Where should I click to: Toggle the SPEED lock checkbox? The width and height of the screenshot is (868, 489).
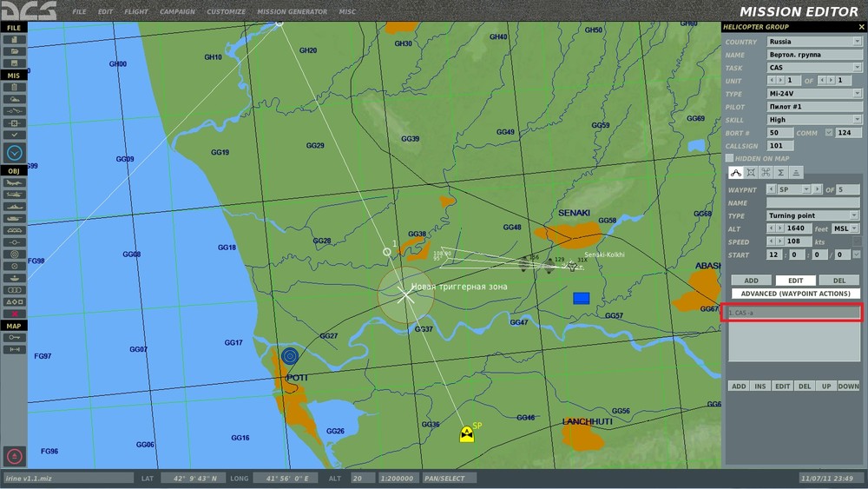(857, 241)
